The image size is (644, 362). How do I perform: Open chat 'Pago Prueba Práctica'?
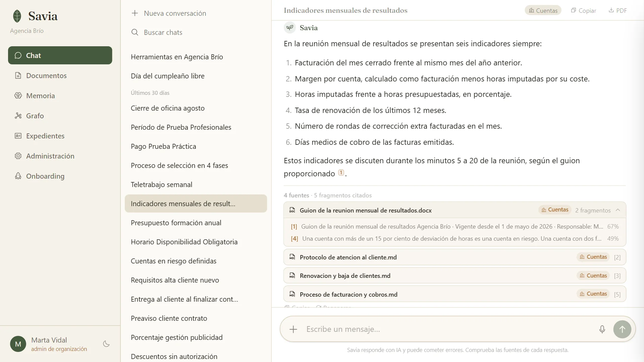pyautogui.click(x=196, y=146)
